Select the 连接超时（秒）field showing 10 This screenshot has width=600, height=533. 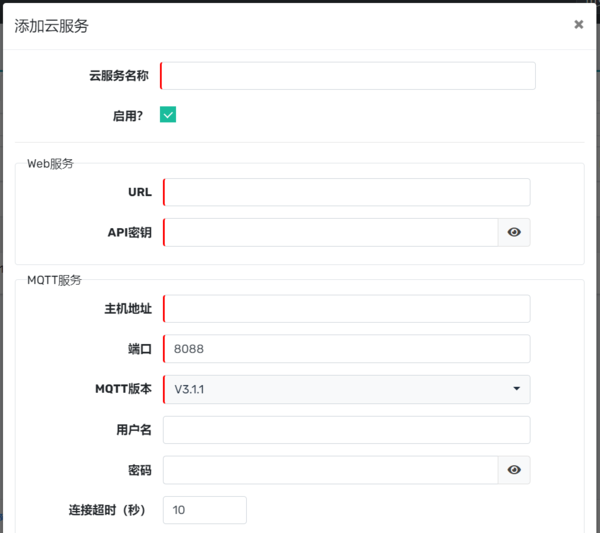coord(205,510)
